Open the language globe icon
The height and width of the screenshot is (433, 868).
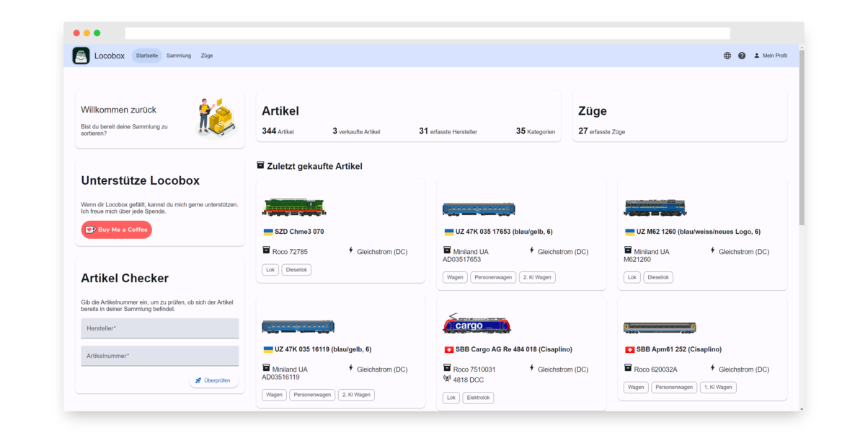tap(727, 56)
